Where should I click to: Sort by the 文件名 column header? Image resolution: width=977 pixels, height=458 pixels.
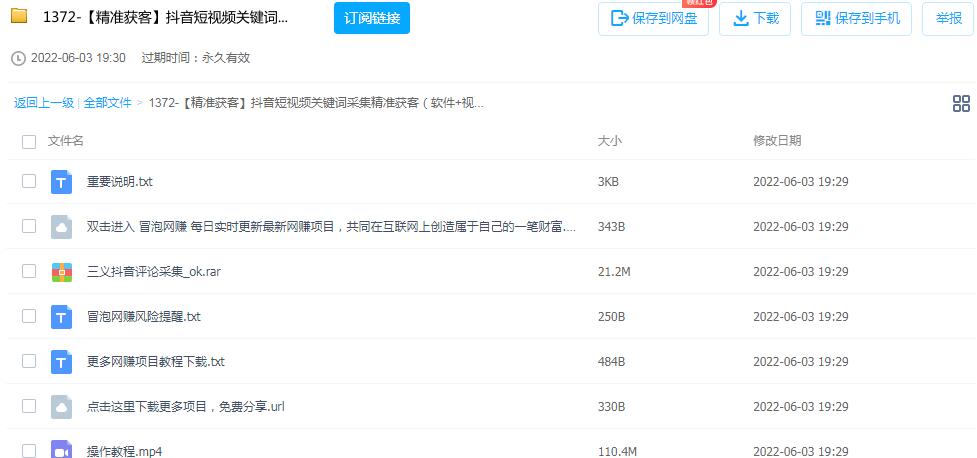coord(65,141)
